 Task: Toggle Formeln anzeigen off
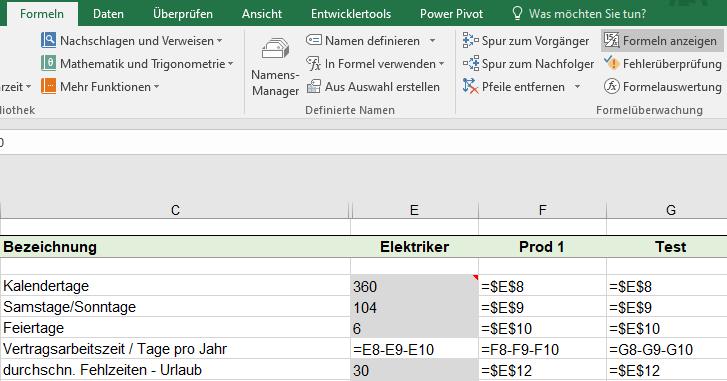662,41
